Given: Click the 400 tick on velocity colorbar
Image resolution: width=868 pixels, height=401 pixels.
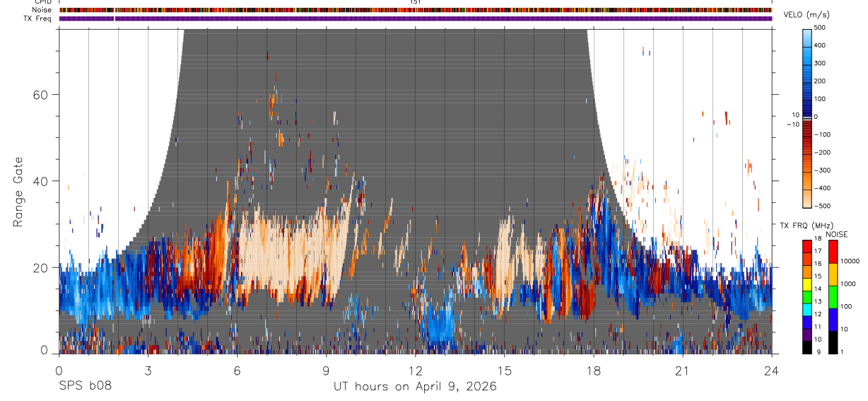Looking at the screenshot, I should [x=821, y=45].
